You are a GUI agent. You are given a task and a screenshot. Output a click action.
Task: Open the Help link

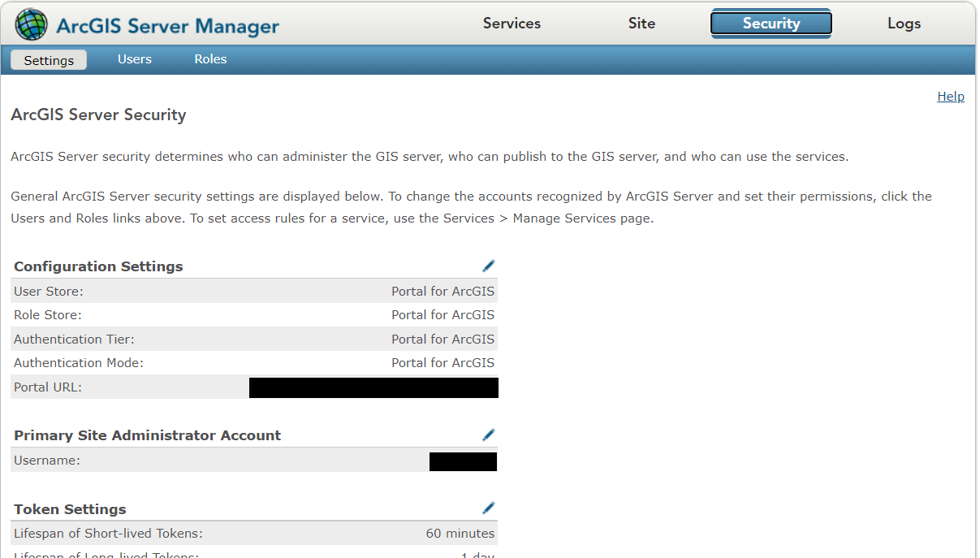coord(950,96)
